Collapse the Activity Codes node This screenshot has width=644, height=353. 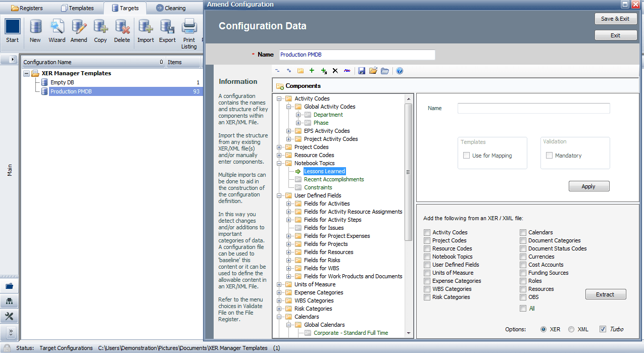coord(280,98)
